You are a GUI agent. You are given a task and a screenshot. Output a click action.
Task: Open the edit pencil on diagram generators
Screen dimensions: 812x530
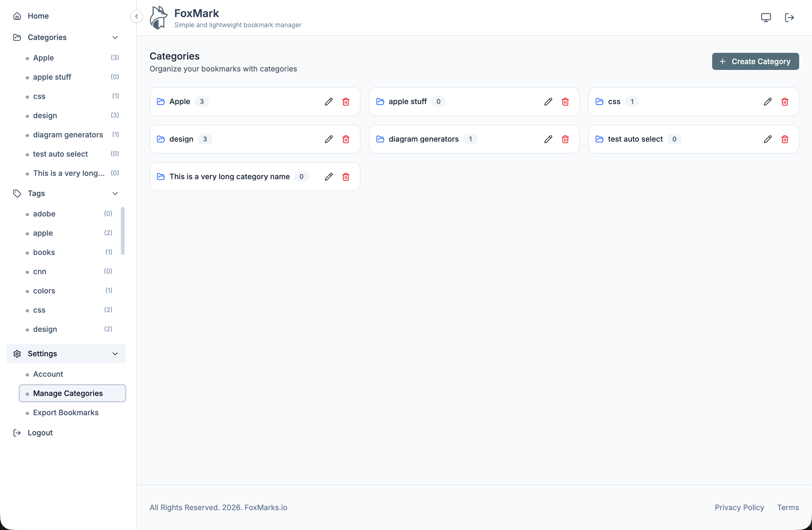pos(548,139)
